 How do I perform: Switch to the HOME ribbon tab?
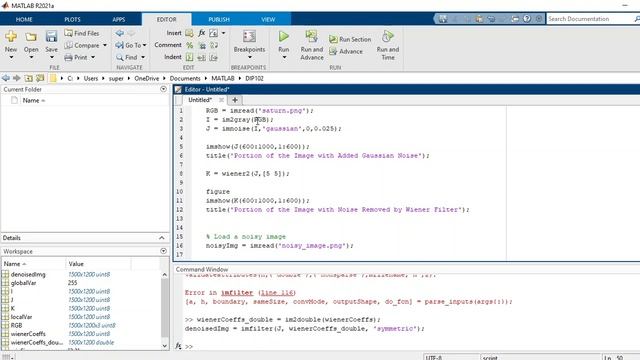click(24, 19)
